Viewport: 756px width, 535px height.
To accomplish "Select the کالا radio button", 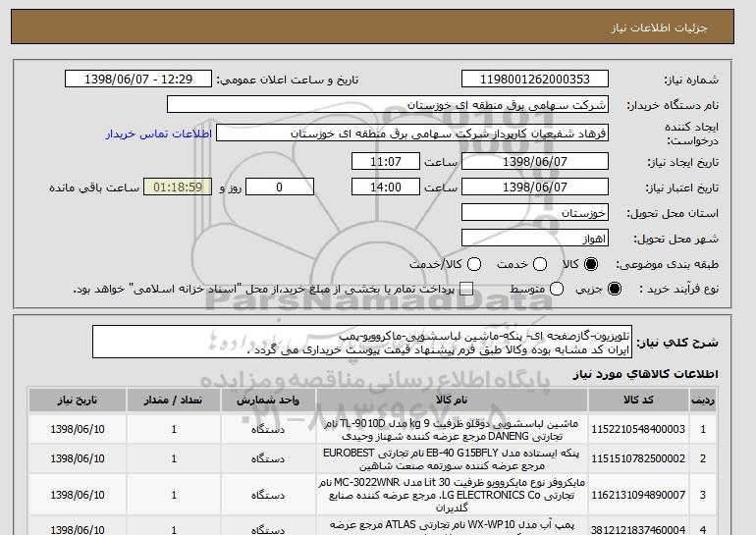I will pyautogui.click(x=591, y=264).
